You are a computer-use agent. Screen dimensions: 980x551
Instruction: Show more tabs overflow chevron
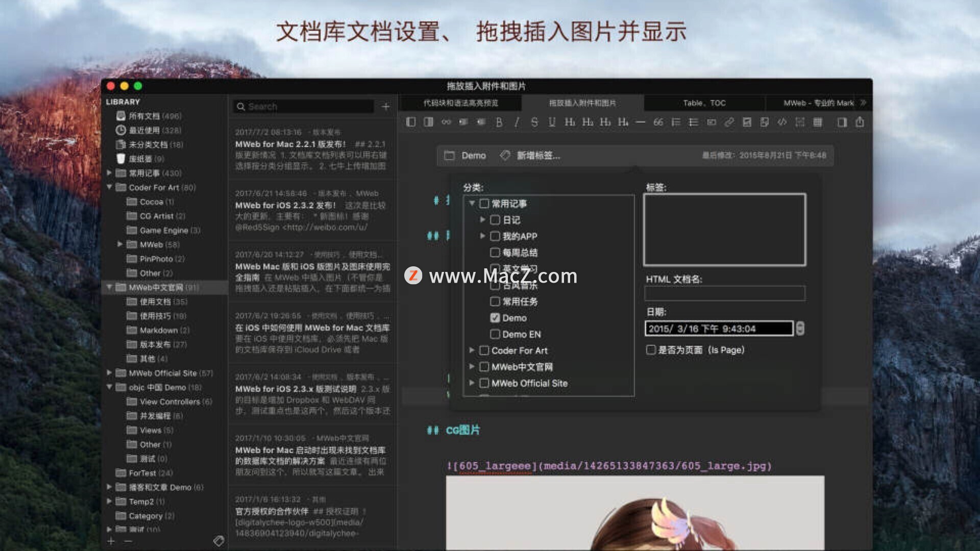pyautogui.click(x=863, y=103)
